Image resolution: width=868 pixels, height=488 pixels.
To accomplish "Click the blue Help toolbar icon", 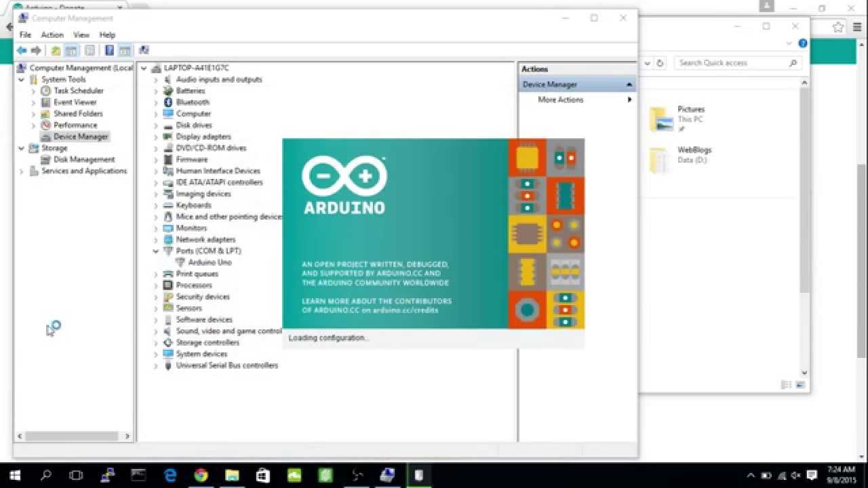I will click(109, 50).
